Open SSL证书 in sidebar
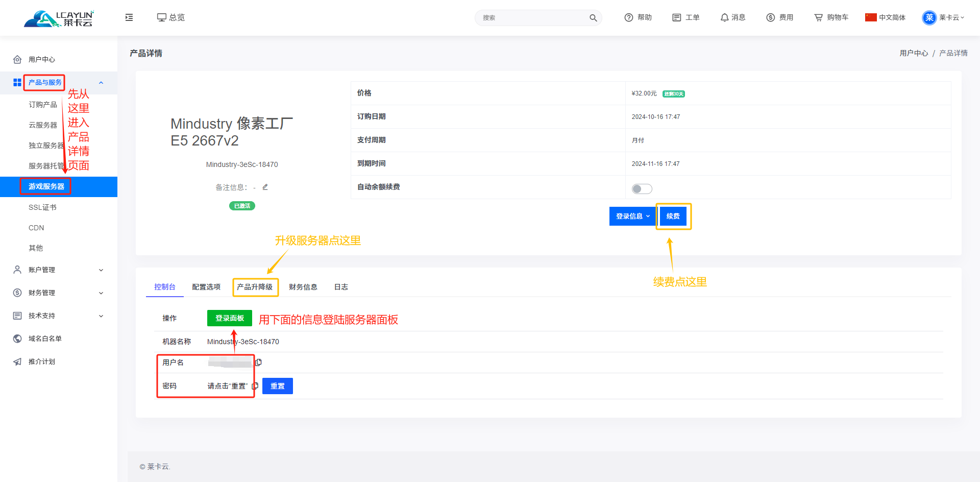The image size is (980, 482). pyautogui.click(x=42, y=207)
